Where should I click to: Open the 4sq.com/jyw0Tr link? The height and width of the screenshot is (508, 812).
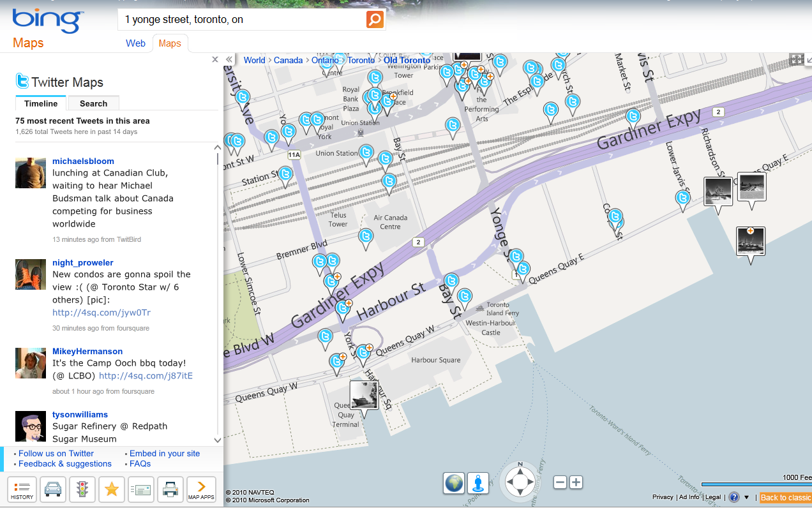pyautogui.click(x=101, y=312)
